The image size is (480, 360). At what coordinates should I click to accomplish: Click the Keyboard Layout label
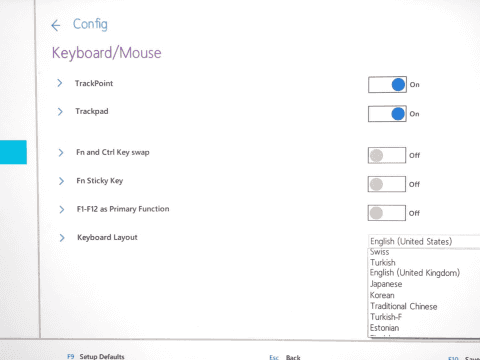(107, 237)
